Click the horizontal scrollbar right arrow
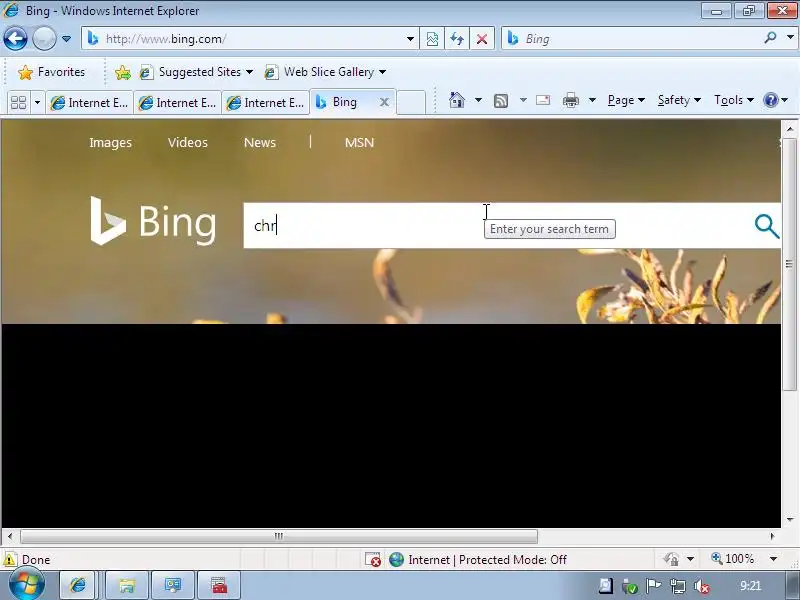800x600 pixels. point(772,536)
